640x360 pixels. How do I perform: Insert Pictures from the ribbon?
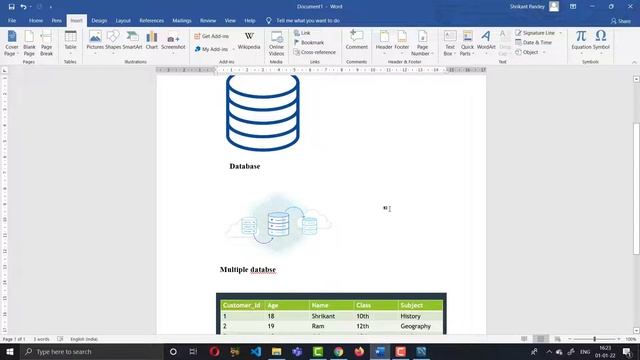click(95, 43)
